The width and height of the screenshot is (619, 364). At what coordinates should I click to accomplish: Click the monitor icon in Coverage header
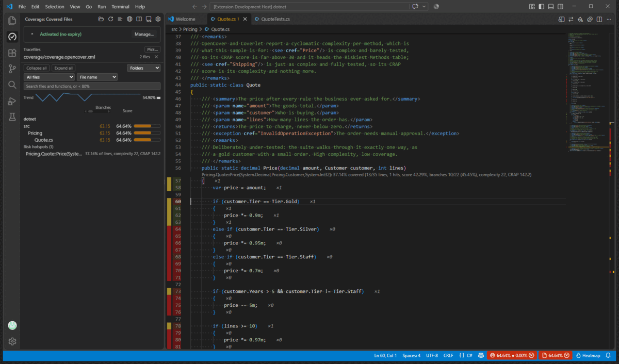[149, 19]
